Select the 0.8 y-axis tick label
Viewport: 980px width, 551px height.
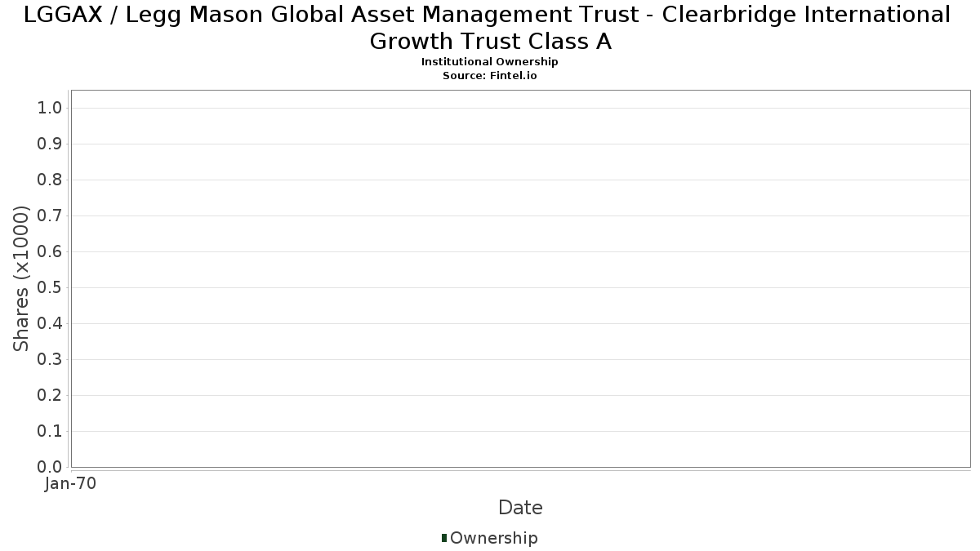(x=51, y=180)
